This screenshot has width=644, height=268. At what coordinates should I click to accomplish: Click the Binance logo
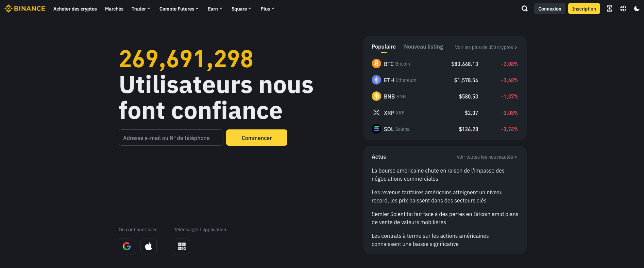pos(25,8)
